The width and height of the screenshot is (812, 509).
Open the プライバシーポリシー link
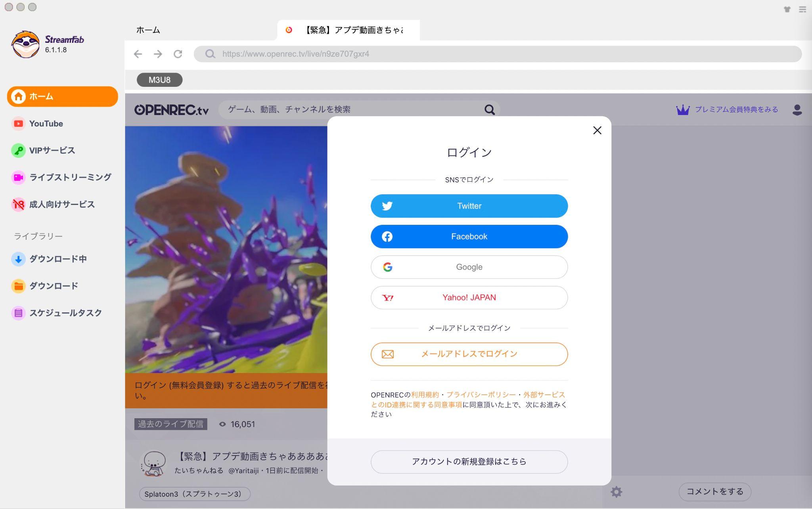click(481, 395)
